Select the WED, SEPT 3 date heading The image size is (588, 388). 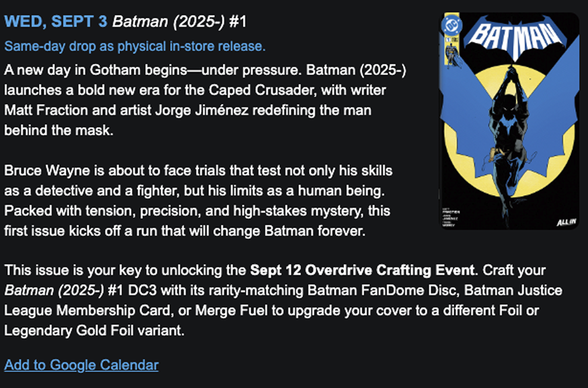pos(56,22)
